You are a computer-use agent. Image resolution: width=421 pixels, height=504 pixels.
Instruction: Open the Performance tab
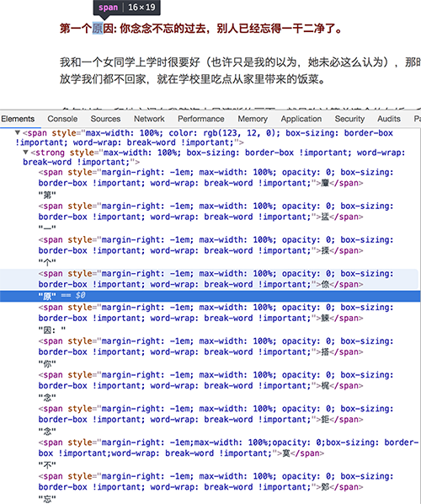coord(201,119)
